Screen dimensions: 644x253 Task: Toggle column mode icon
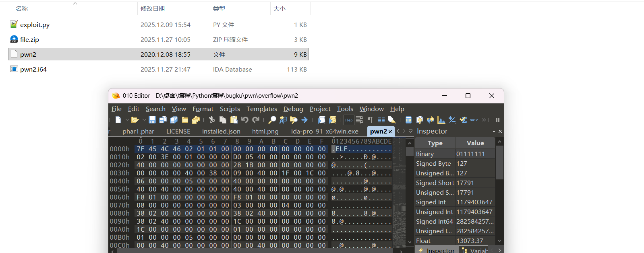(x=381, y=120)
